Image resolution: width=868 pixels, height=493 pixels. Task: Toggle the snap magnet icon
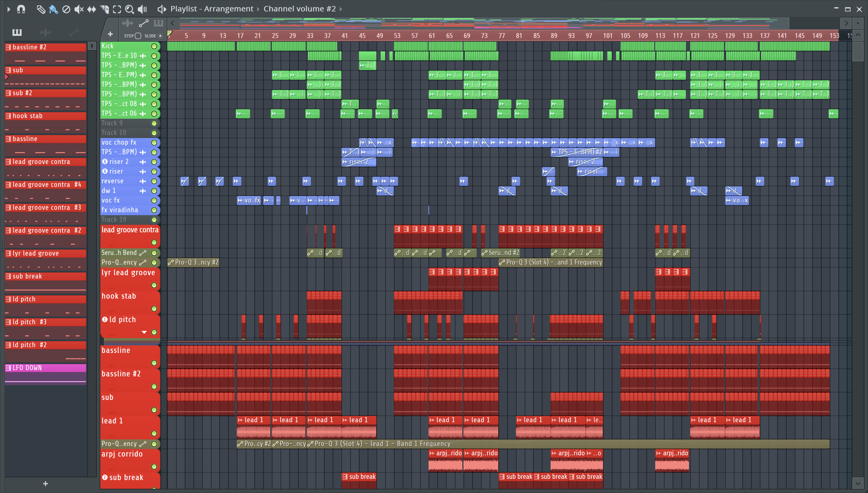(x=21, y=9)
